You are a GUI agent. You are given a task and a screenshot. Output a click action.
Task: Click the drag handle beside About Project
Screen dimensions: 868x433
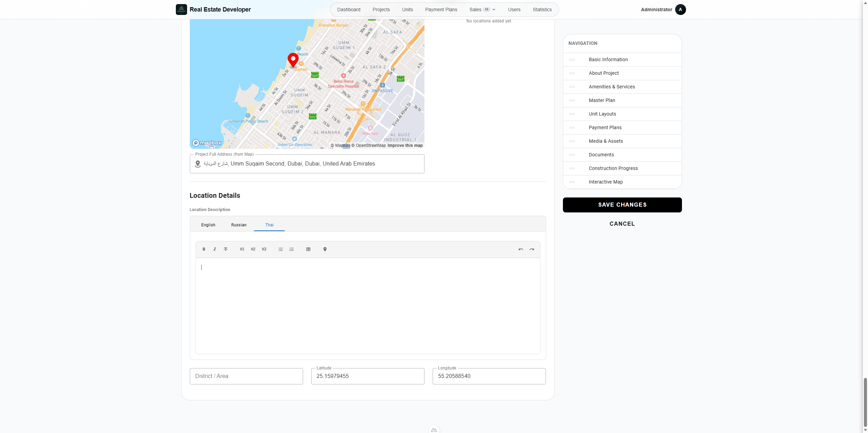coord(572,73)
